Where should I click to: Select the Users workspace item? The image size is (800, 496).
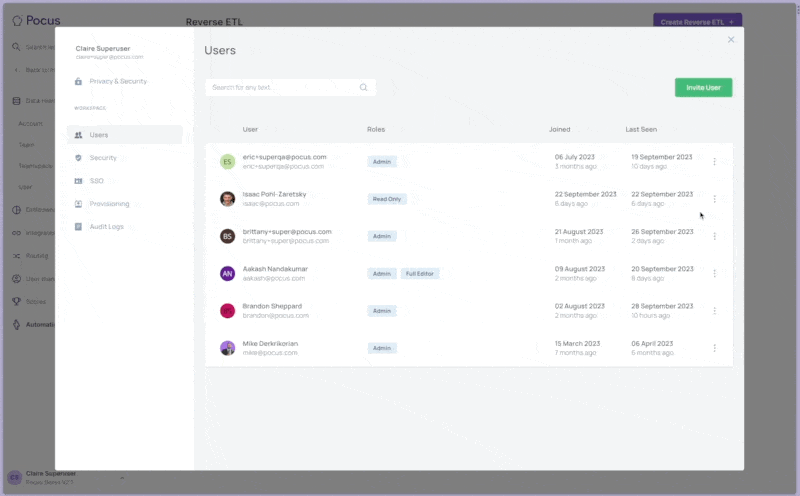point(124,135)
